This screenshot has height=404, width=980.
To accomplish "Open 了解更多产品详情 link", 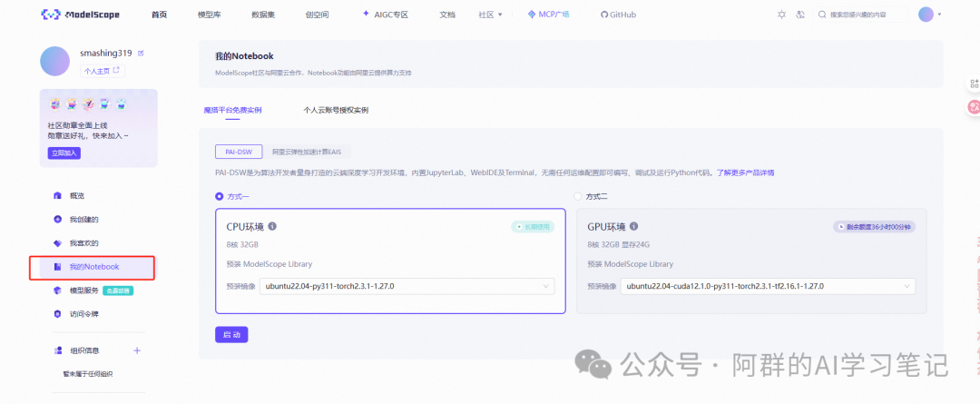I will (746, 172).
